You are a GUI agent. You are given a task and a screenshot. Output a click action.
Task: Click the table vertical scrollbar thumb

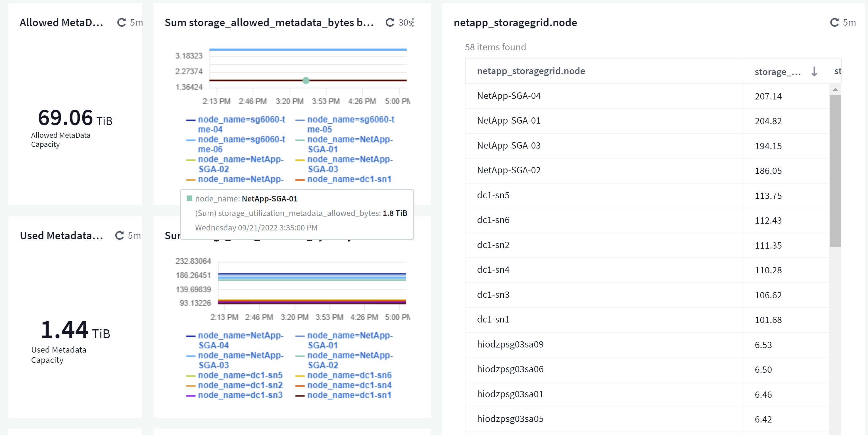coord(835,171)
